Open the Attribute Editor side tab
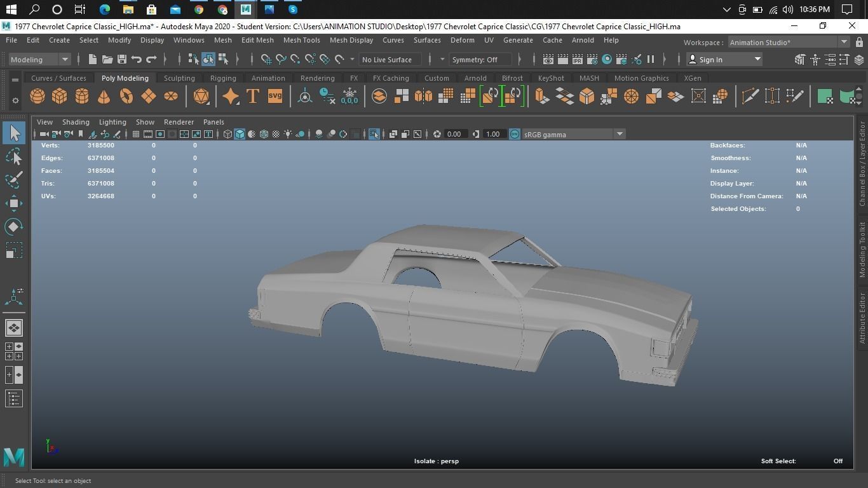Viewport: 868px width, 488px height. (862, 318)
